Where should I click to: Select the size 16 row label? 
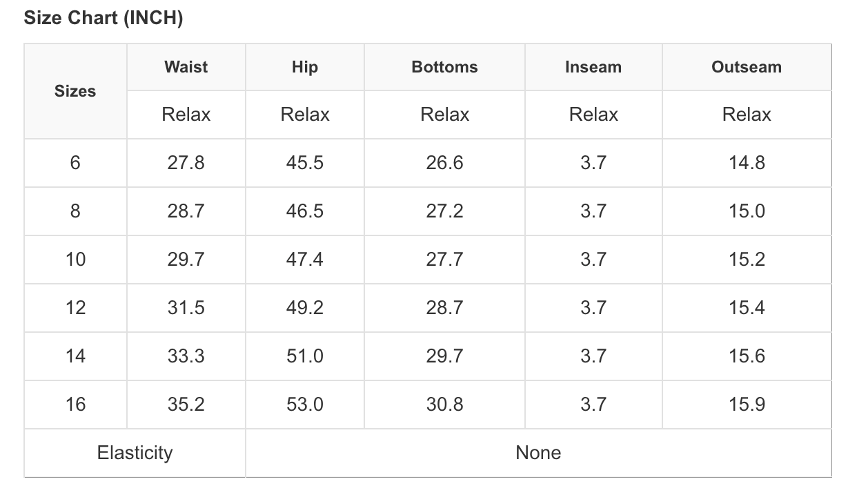point(75,405)
